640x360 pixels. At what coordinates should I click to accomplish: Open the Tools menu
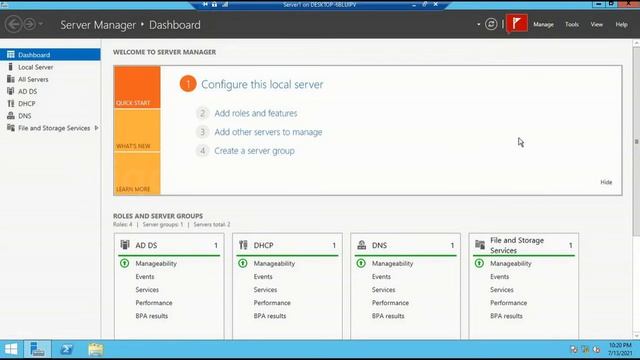(x=572, y=24)
